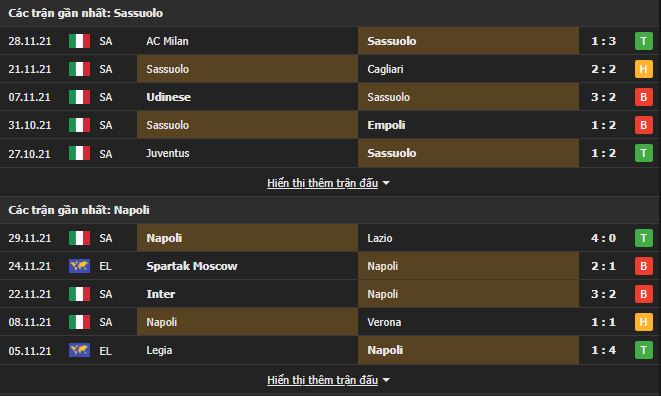
Task: Click red B badge for Inter-Napoli match
Action: point(643,294)
